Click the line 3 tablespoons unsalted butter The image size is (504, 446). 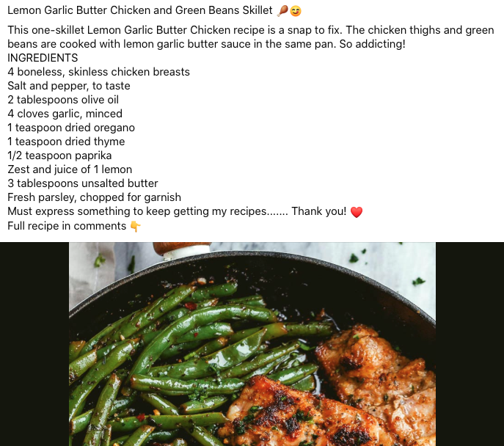[83, 183]
